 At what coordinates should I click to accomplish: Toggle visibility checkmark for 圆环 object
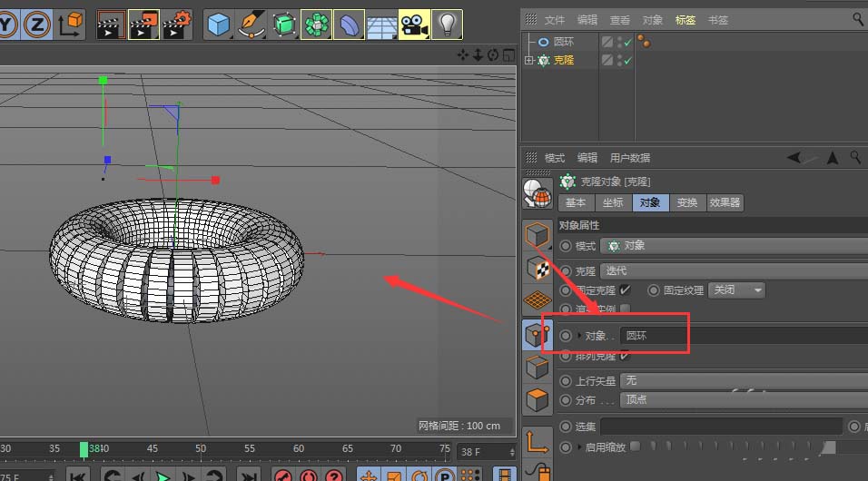626,42
